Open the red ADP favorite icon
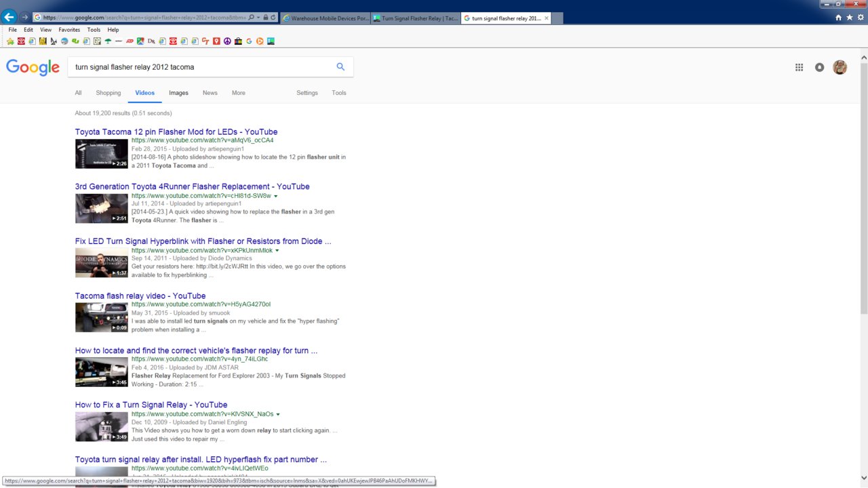The width and height of the screenshot is (868, 488). coord(129,41)
